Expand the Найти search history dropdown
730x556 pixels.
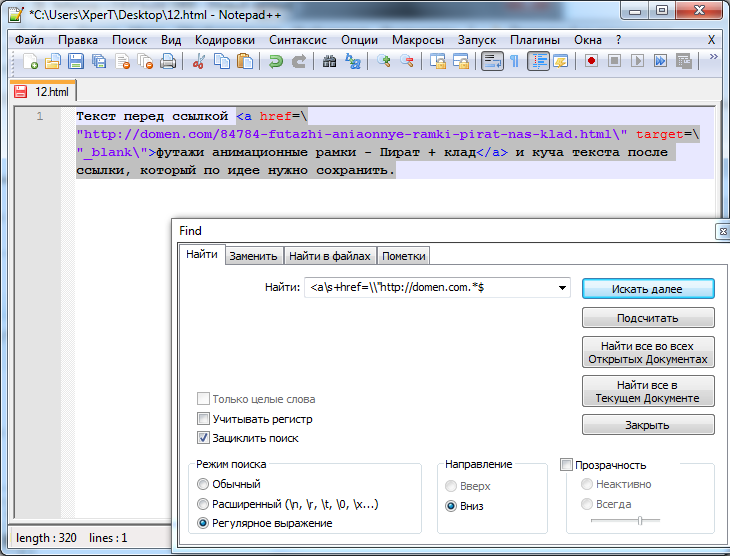point(562,288)
